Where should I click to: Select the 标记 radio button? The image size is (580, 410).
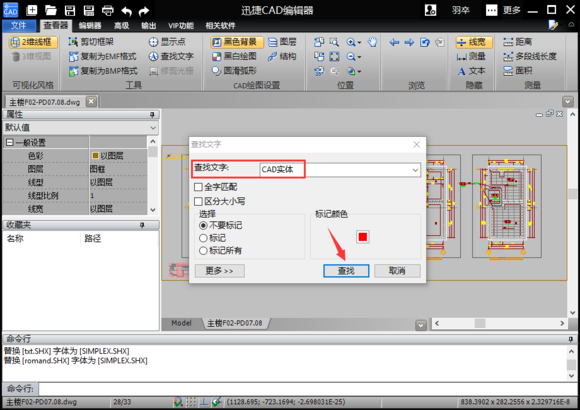[203, 238]
